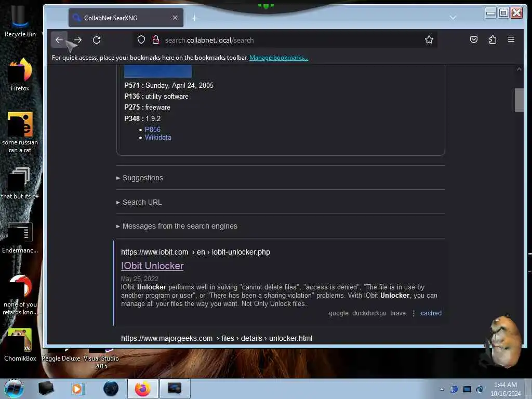This screenshot has height=399, width=532.
Task: Click the page vertical scrollbar thumb
Action: tap(519, 100)
